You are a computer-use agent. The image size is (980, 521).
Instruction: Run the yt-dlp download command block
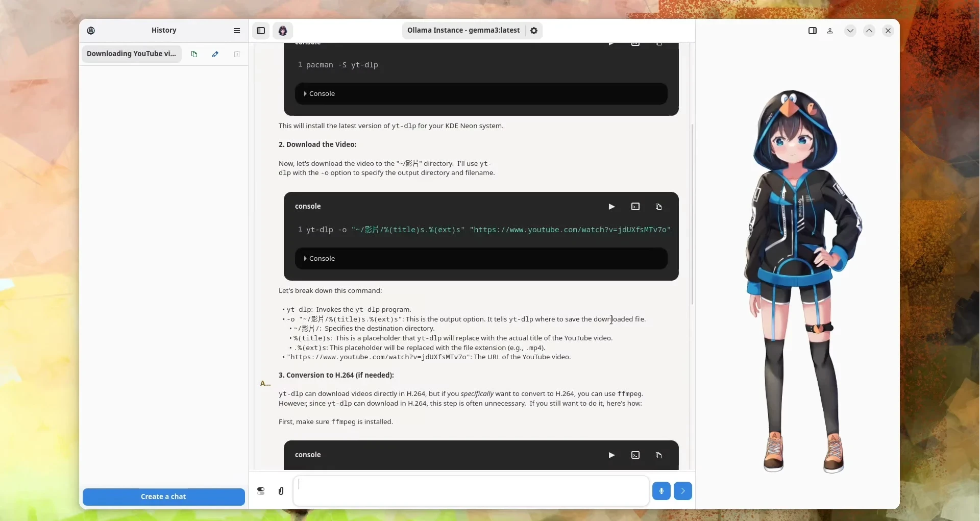click(x=611, y=207)
